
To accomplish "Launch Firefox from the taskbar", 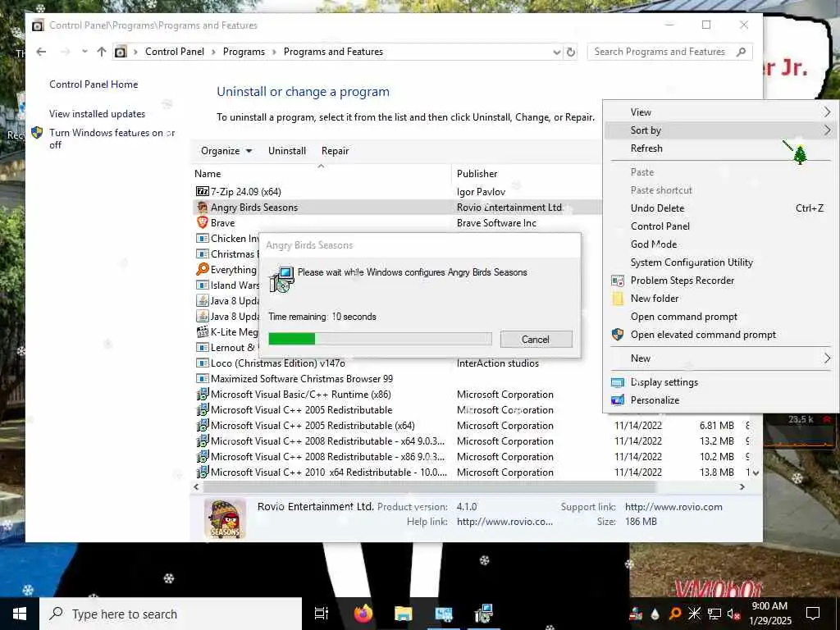I will 363,614.
